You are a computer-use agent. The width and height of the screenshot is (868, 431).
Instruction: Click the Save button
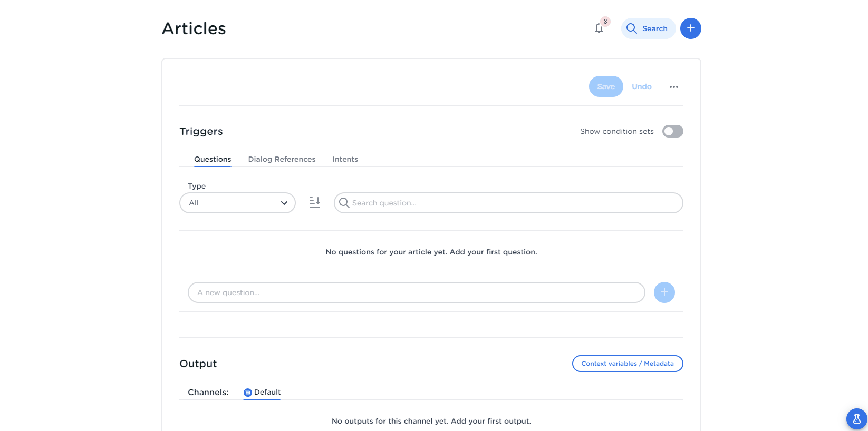[x=605, y=86]
